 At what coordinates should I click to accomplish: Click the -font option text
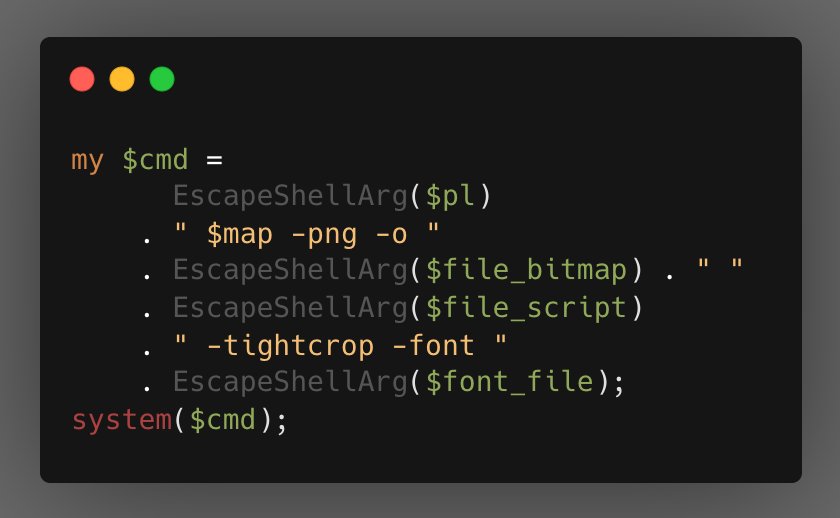(434, 346)
